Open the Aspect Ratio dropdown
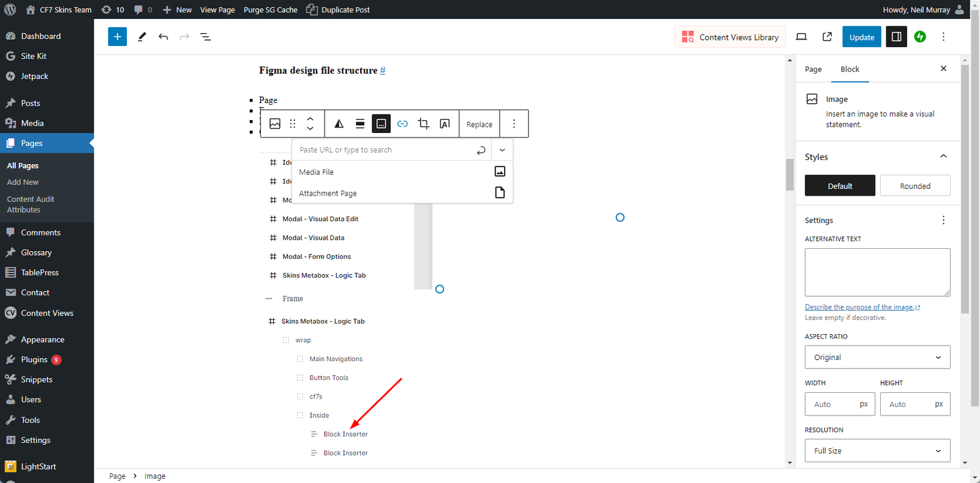 [877, 357]
